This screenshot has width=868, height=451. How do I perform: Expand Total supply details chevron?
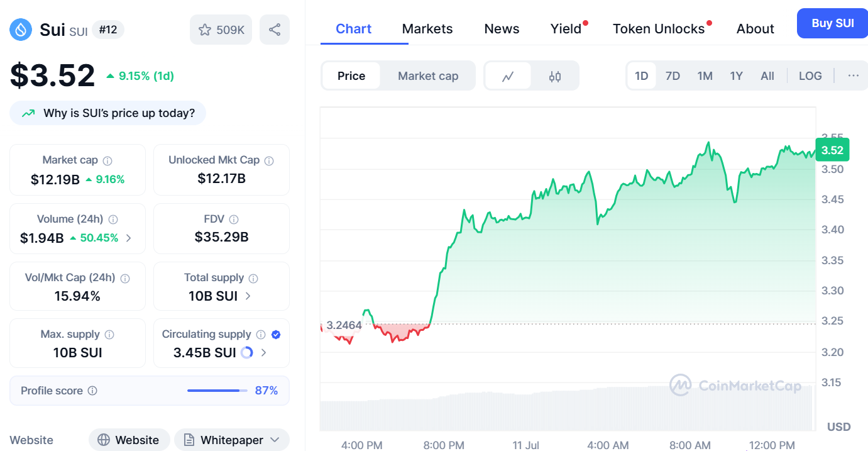click(248, 296)
